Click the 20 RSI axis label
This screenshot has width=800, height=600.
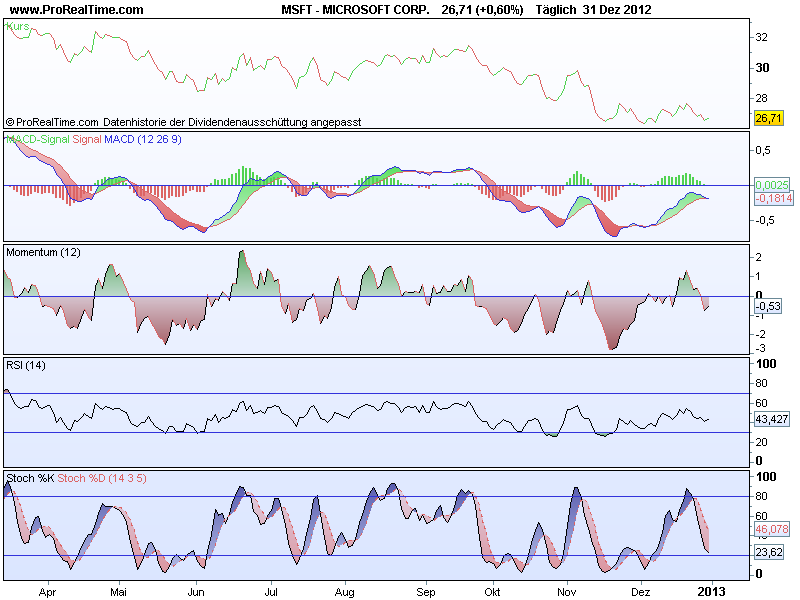[x=762, y=442]
